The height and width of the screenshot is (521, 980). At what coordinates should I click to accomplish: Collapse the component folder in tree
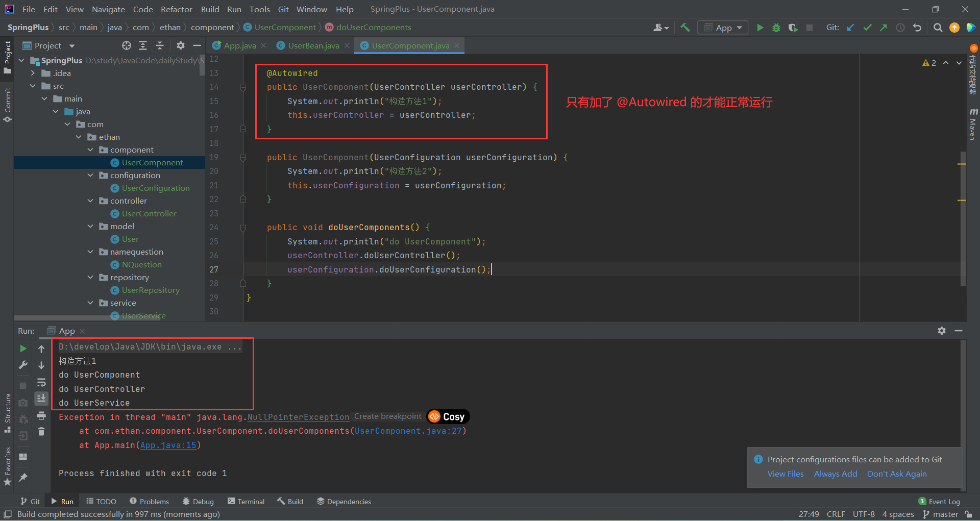coord(90,150)
